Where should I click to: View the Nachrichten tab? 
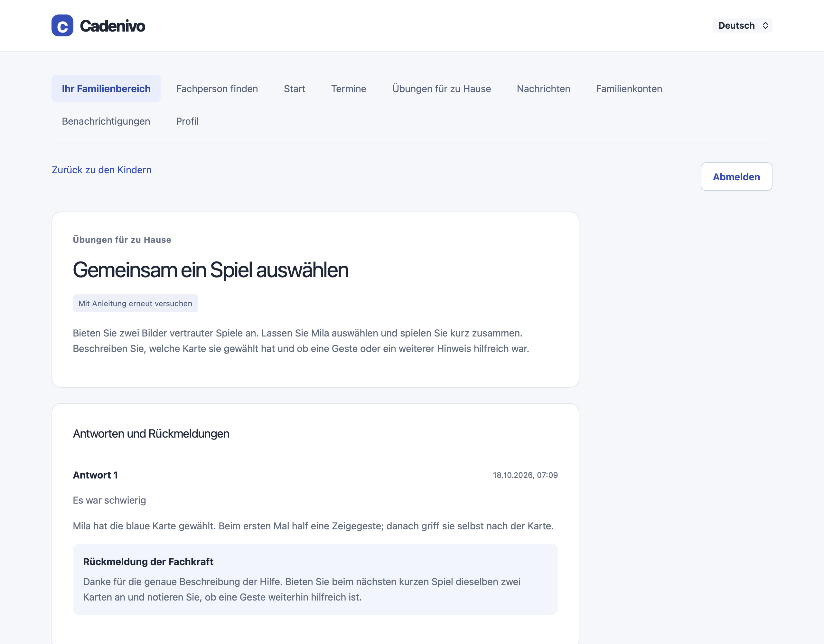[x=543, y=88]
